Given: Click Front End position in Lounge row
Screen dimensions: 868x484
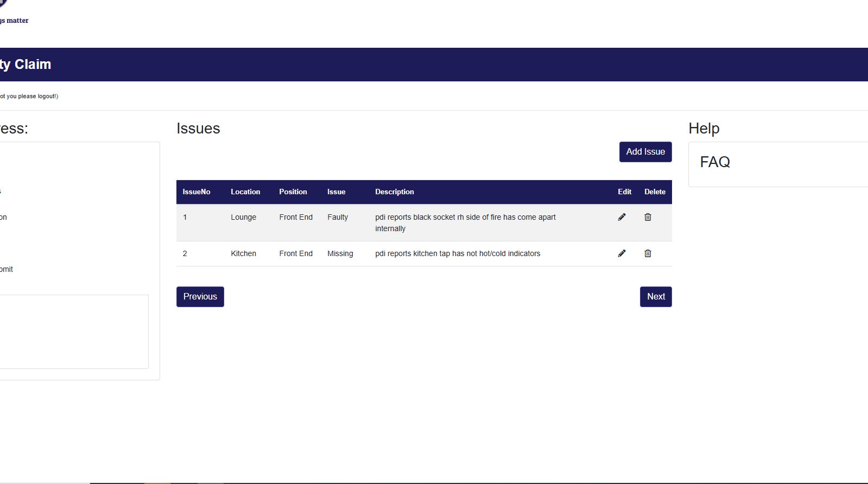Looking at the screenshot, I should coord(296,218).
